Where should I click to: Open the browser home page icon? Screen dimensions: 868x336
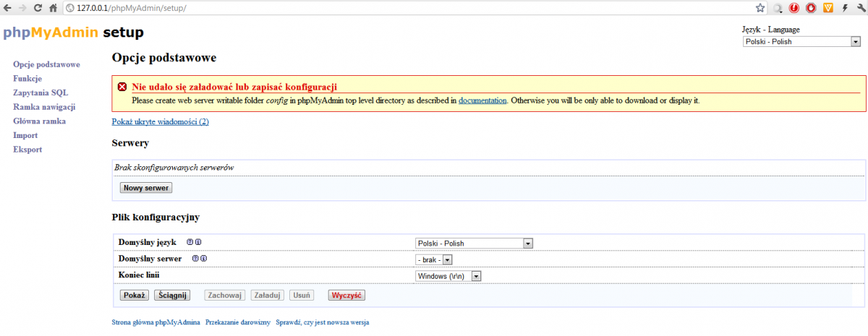tap(54, 8)
